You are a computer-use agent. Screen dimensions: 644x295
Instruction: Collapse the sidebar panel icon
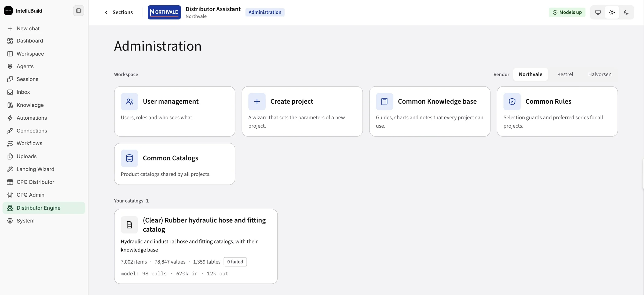point(78,11)
